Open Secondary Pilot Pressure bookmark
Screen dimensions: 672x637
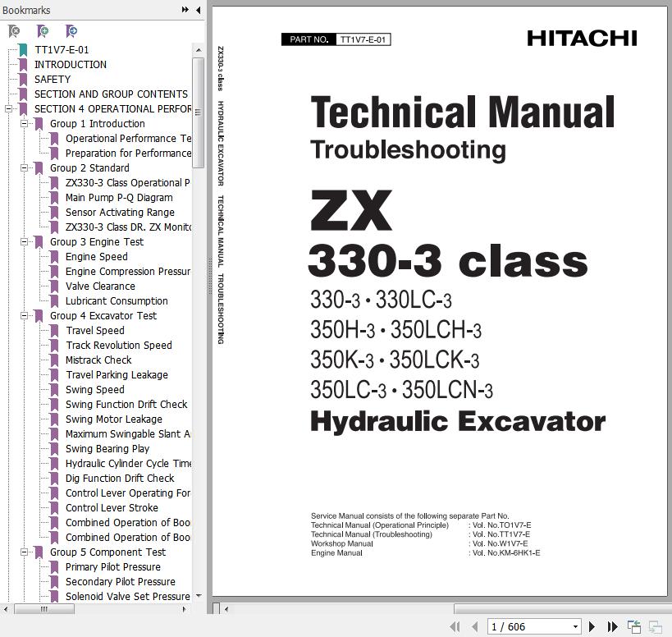[120, 582]
